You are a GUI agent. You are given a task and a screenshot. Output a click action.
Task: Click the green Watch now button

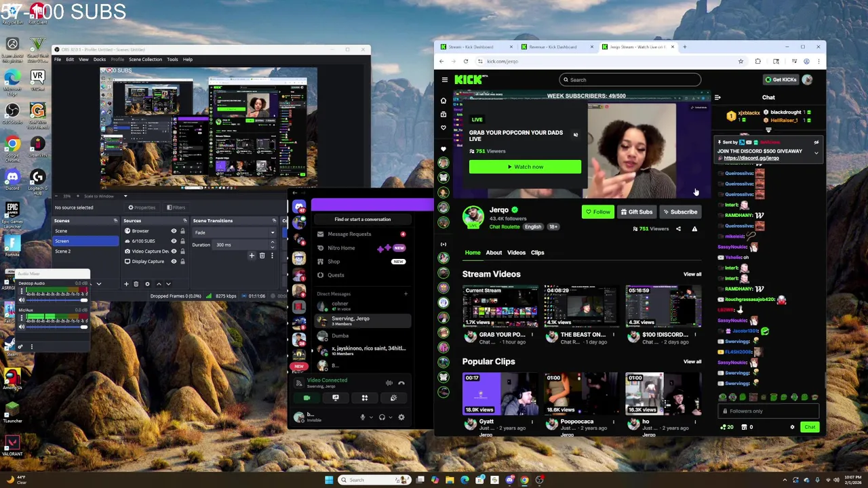coord(525,167)
